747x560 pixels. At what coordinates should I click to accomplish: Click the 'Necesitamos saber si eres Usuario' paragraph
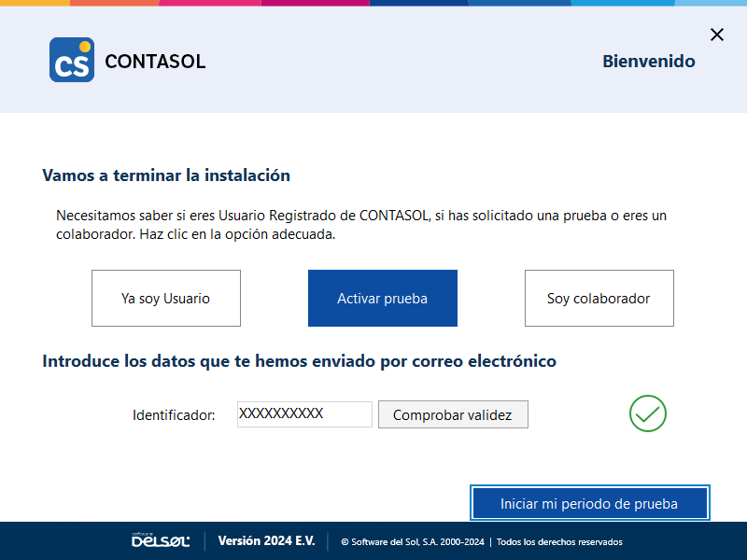[x=361, y=225]
